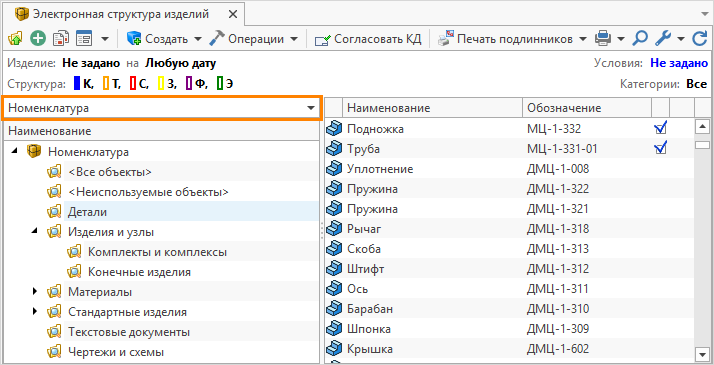The image size is (714, 365).
Task: Click the Создать button
Action: (x=157, y=39)
